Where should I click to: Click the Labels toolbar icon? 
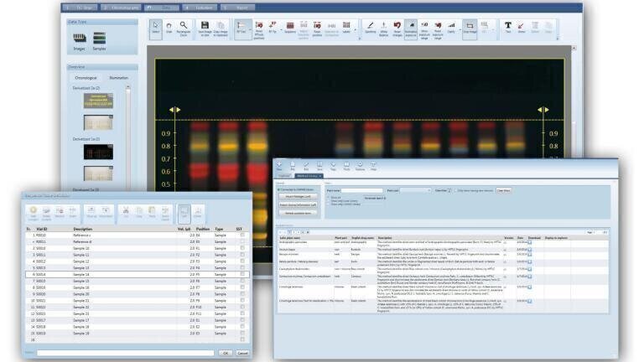346,28
